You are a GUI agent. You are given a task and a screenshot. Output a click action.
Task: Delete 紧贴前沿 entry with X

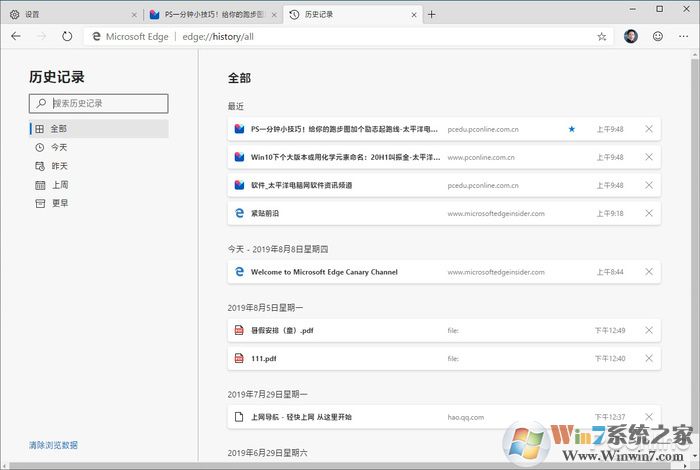pos(649,213)
